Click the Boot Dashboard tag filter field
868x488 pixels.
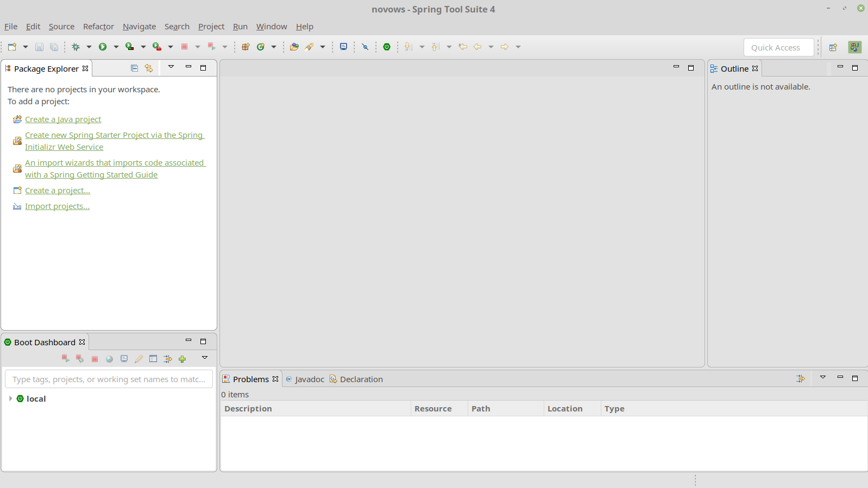click(109, 379)
